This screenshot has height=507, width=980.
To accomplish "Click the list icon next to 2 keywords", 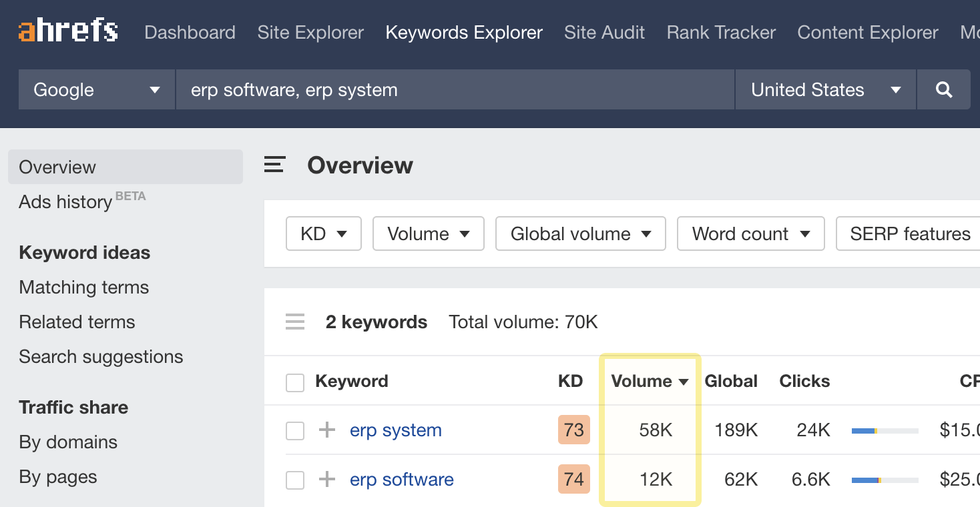I will [x=295, y=322].
